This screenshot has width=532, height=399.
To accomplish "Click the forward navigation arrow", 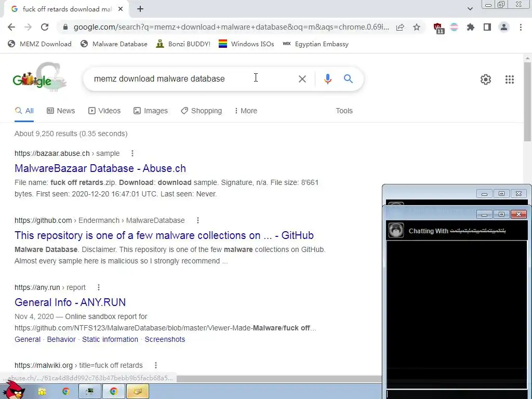I will [28, 27].
